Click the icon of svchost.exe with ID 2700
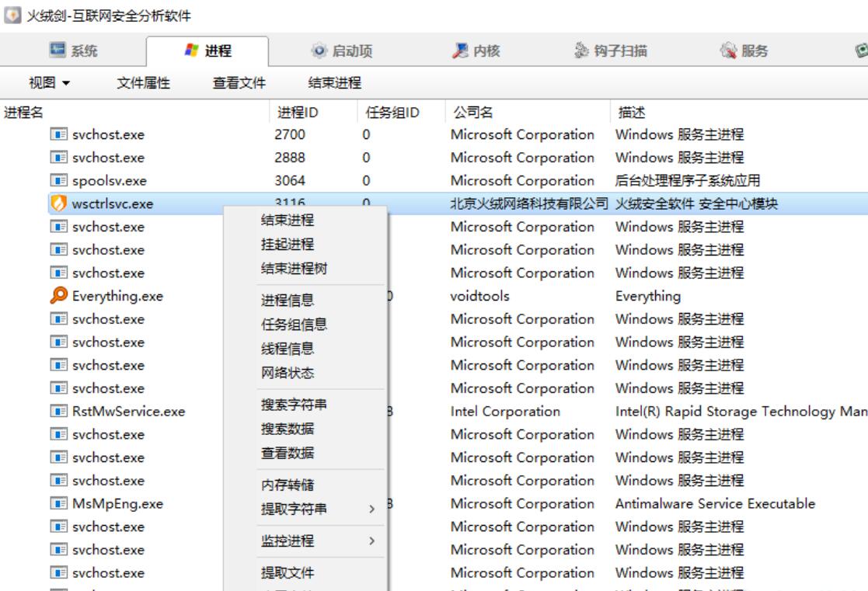Viewport: 868px width, 591px height. [x=59, y=134]
